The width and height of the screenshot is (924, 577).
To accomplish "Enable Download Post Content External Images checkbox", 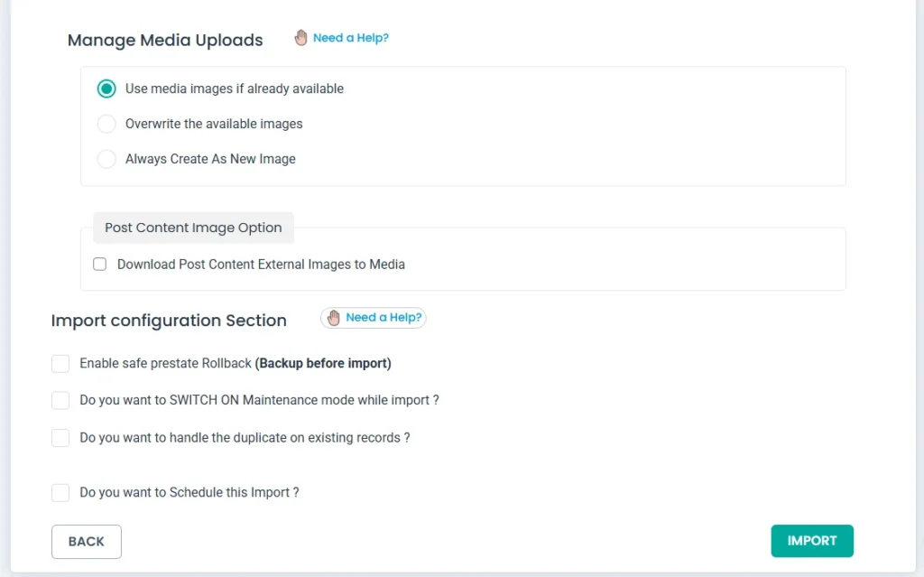I will point(99,265).
